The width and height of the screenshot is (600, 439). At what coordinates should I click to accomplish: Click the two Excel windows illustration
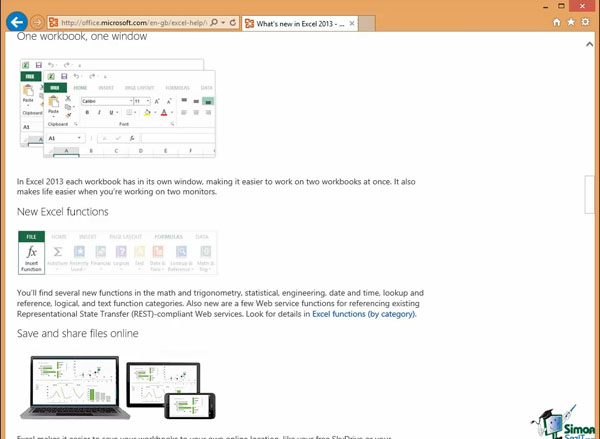click(118, 108)
